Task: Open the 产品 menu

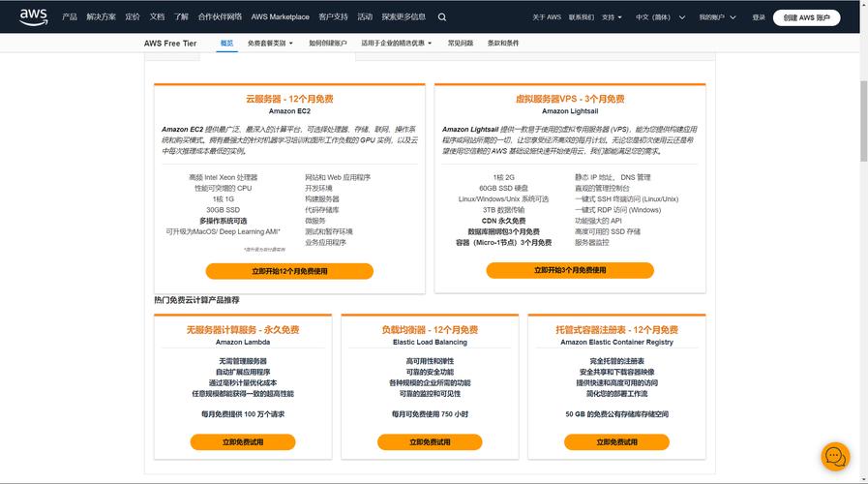Action: click(70, 17)
